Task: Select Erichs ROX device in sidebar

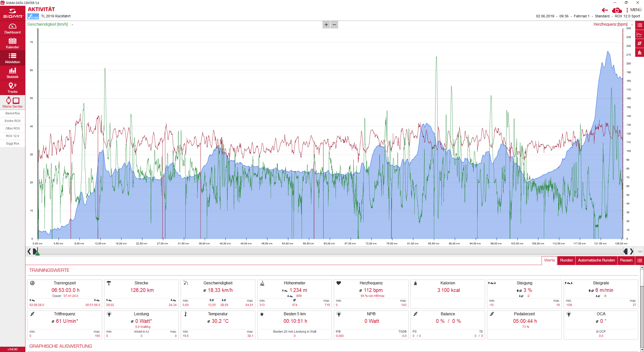Action: 13,121
